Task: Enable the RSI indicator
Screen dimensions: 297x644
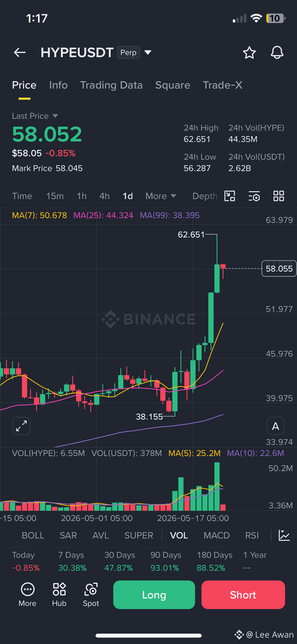Action: click(x=252, y=535)
